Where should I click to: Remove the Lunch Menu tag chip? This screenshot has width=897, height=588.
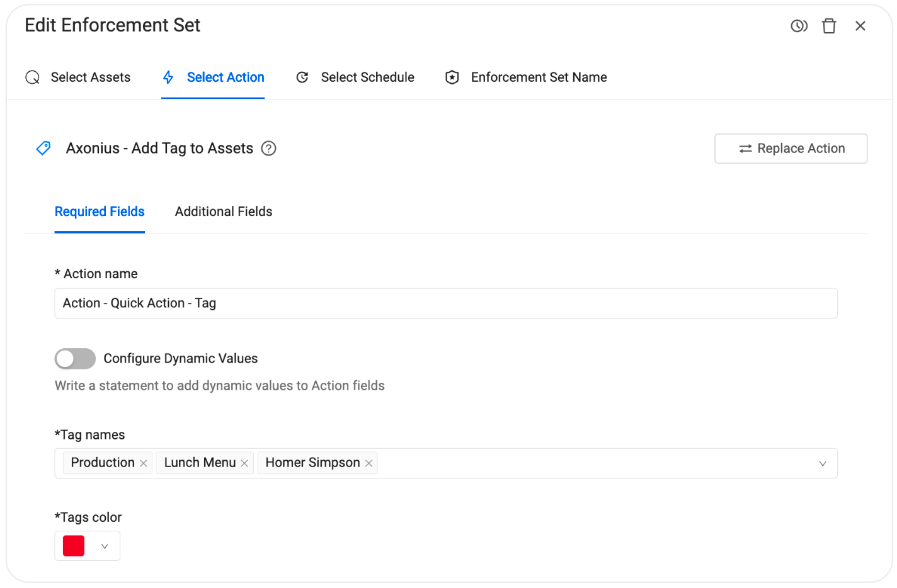pos(244,463)
